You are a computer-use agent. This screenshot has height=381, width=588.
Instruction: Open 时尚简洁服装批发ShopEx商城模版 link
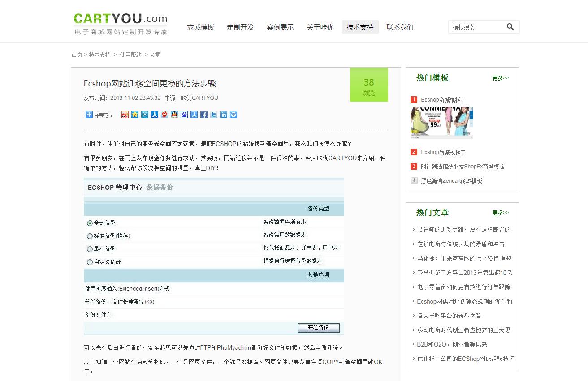(x=463, y=167)
